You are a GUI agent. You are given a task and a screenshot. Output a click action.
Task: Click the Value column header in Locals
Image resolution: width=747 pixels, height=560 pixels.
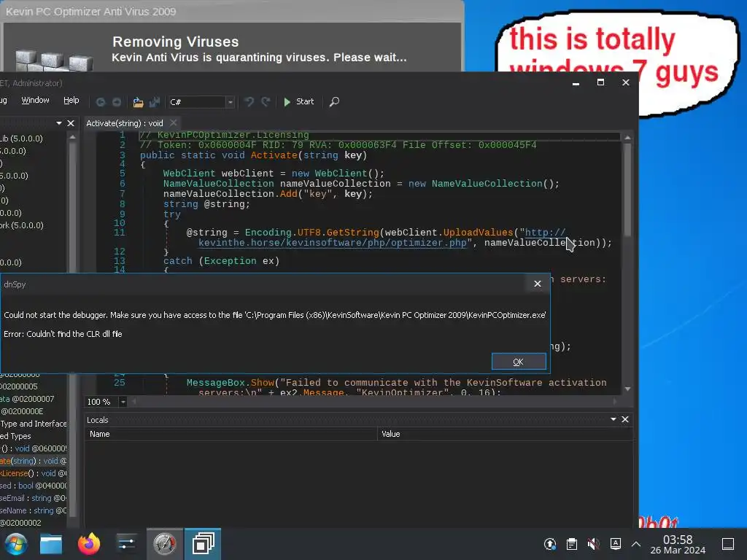point(505,434)
